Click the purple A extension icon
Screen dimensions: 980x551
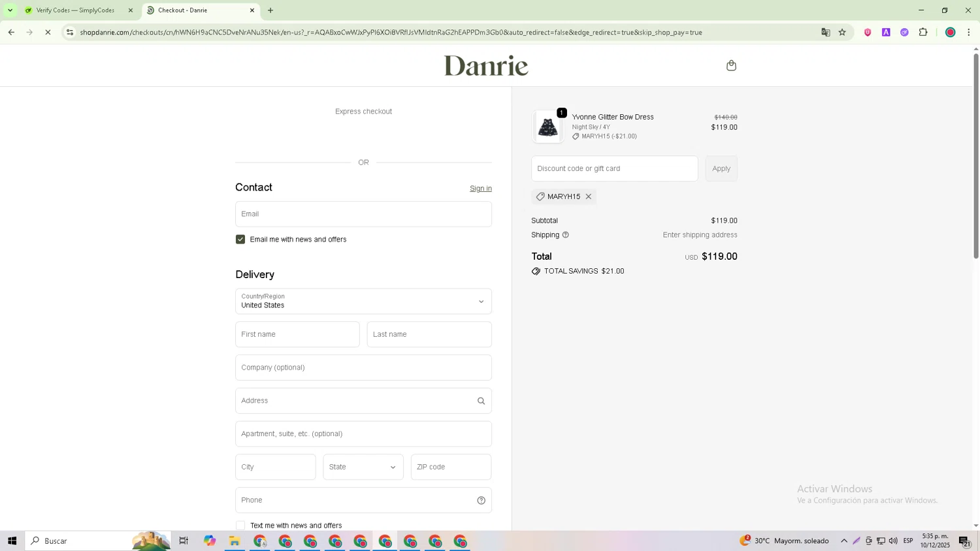886,32
